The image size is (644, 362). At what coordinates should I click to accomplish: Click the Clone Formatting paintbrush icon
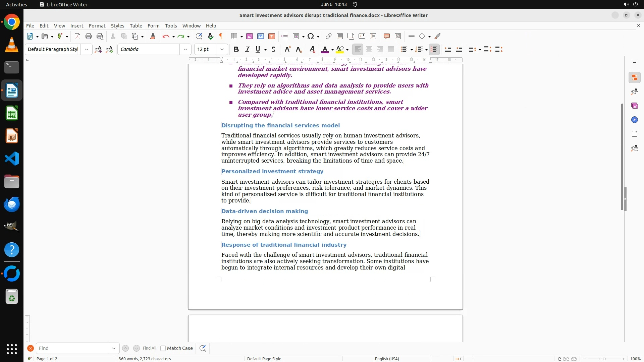tap(153, 36)
